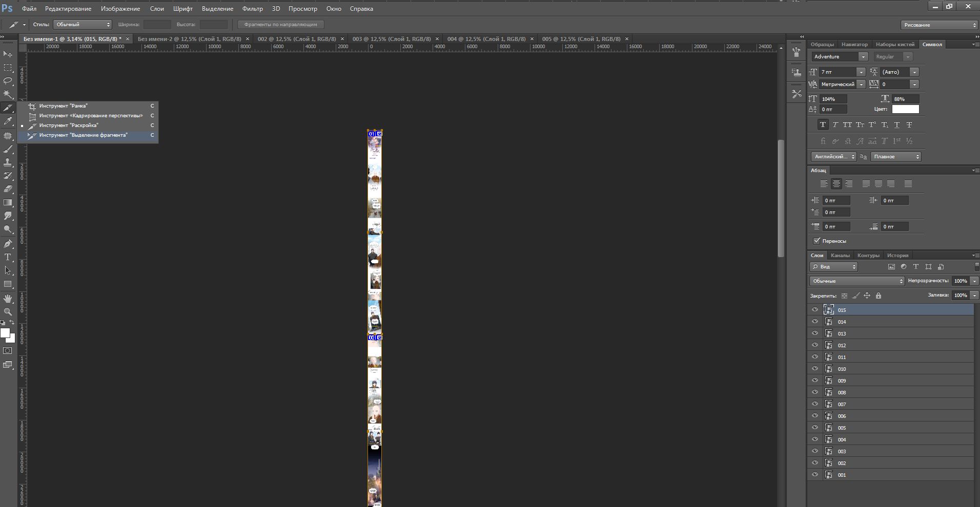The height and width of the screenshot is (507, 980).
Task: Select the Lasso tool
Action: point(8,81)
